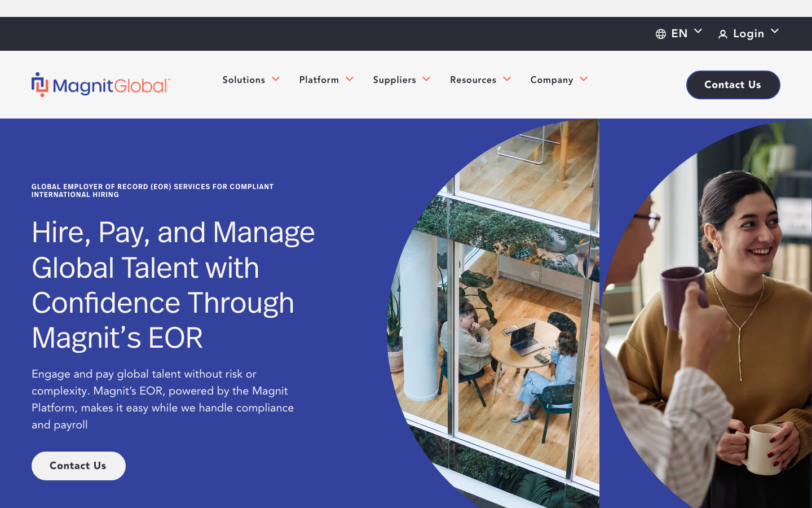Click the photo of woman holding mug
The image size is (812, 508).
pyautogui.click(x=706, y=313)
